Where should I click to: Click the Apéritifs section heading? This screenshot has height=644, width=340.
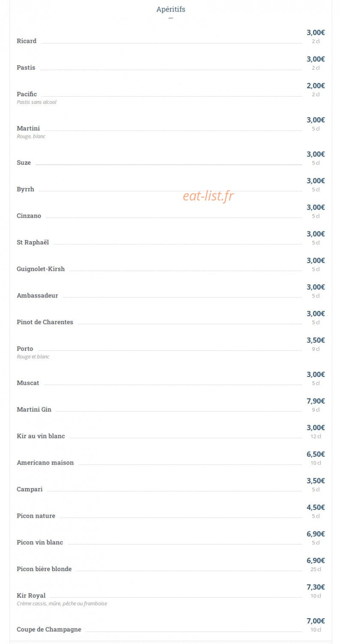click(171, 9)
